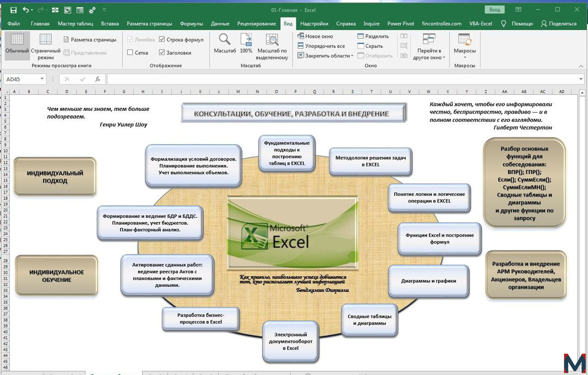Expand Закрепить области (Freeze Panes) dropdown

pos(352,56)
